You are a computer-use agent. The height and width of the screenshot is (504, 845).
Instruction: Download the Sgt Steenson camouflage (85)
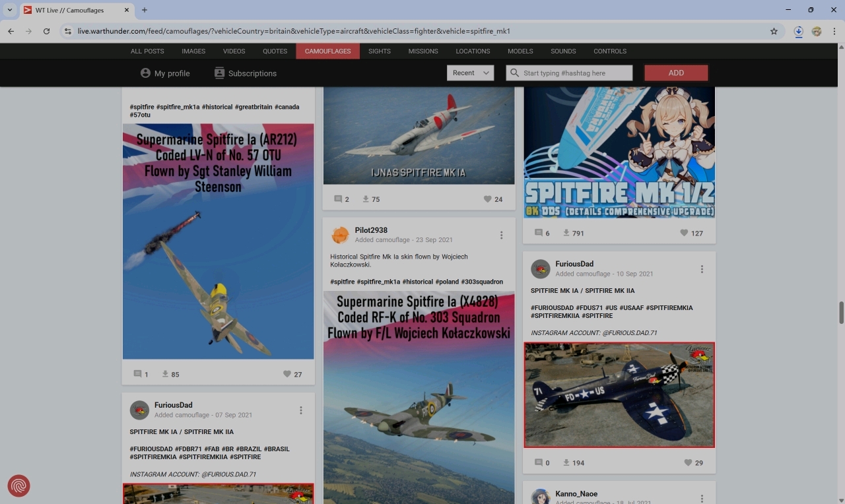pyautogui.click(x=166, y=374)
